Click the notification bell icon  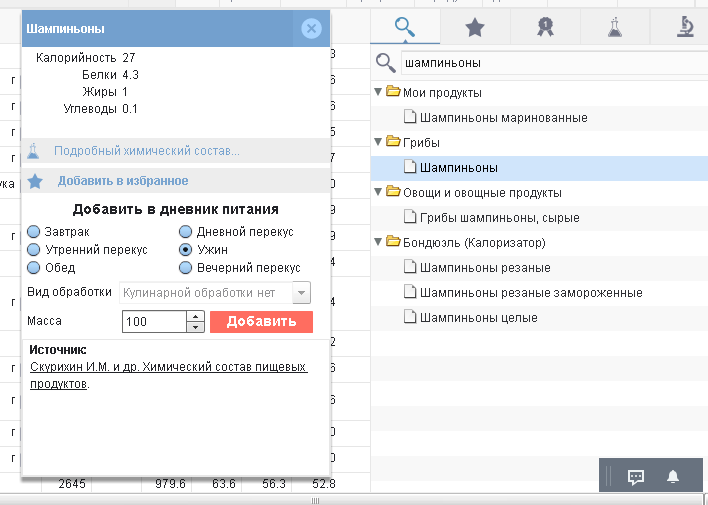click(x=673, y=477)
